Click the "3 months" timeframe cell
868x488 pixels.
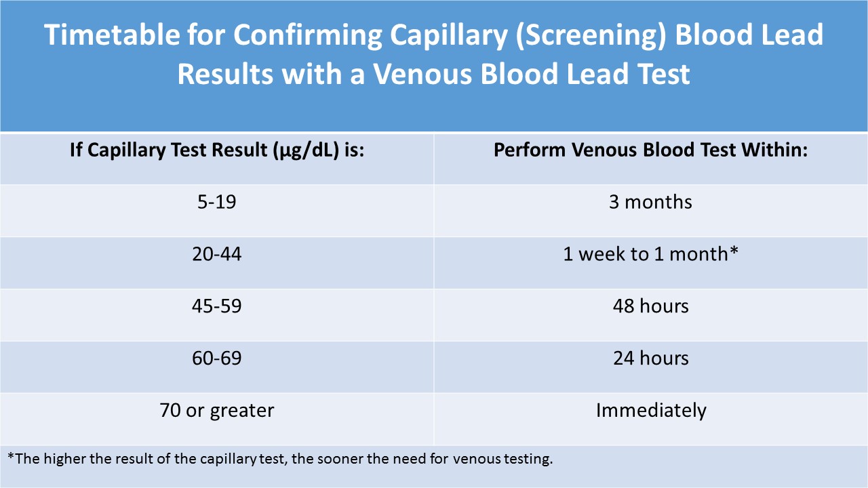click(x=650, y=202)
